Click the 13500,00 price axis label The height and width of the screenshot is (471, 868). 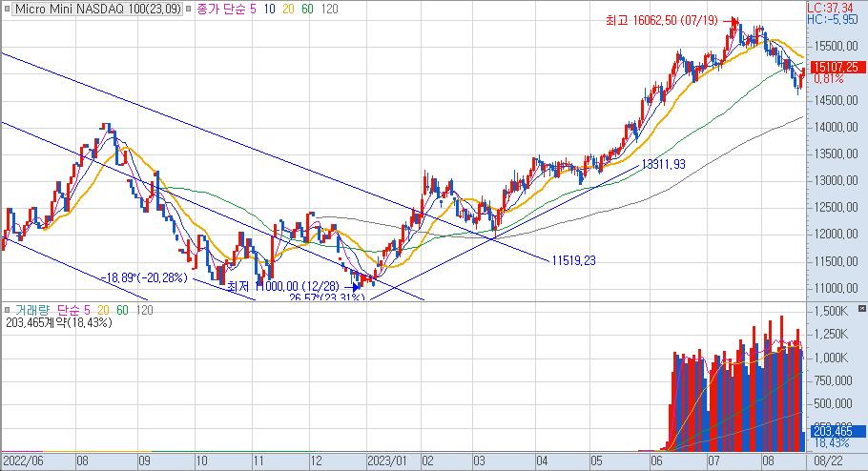(836, 154)
